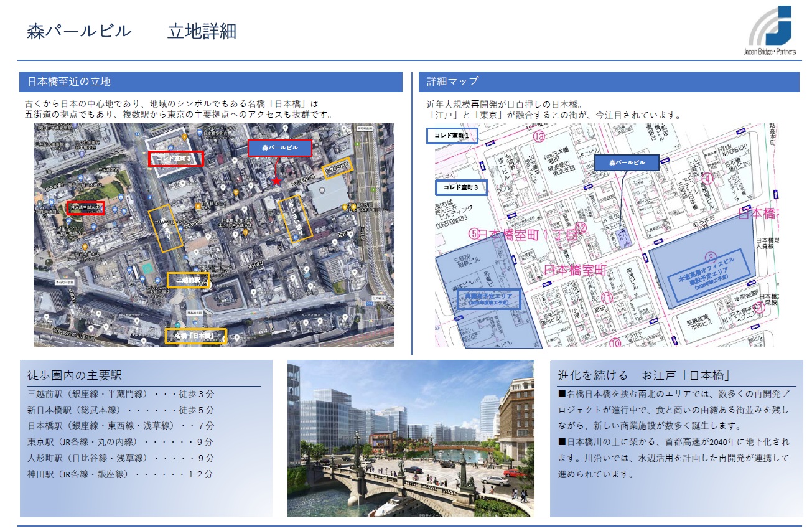Select the コレド室町3 red label on aerial photo
Screen dimensions: 812x531
pyautogui.click(x=175, y=158)
